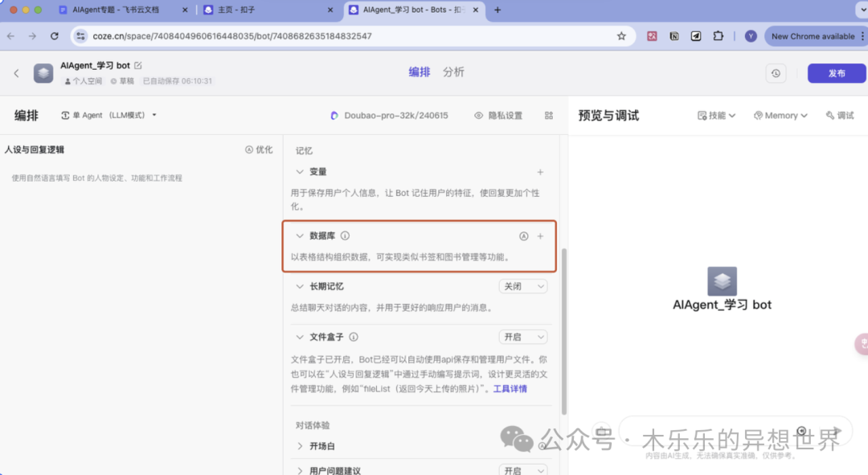Collapse the 变量 section
The height and width of the screenshot is (475, 868).
300,172
